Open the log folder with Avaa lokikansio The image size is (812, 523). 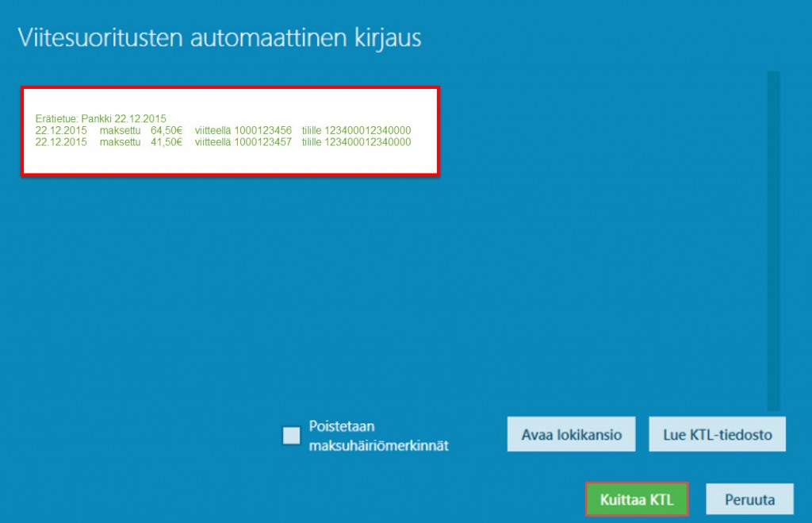(571, 434)
